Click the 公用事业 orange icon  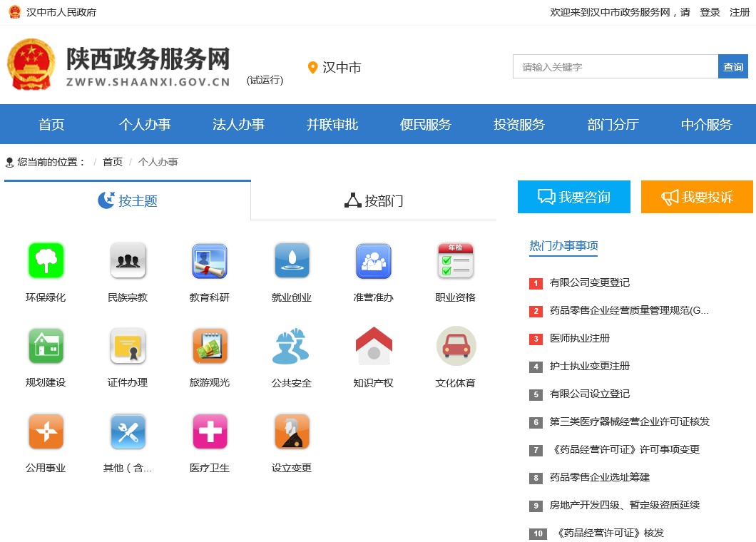click(46, 431)
